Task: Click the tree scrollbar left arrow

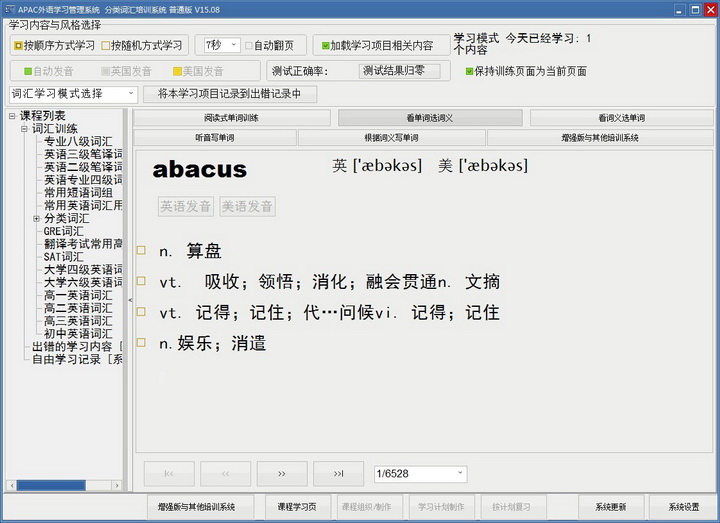Action: 11,485
